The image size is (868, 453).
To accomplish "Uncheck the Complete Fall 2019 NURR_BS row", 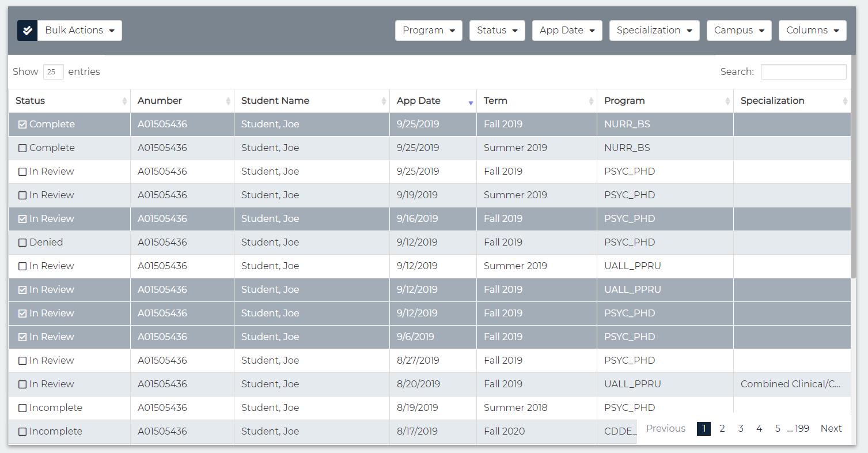I will [22, 124].
